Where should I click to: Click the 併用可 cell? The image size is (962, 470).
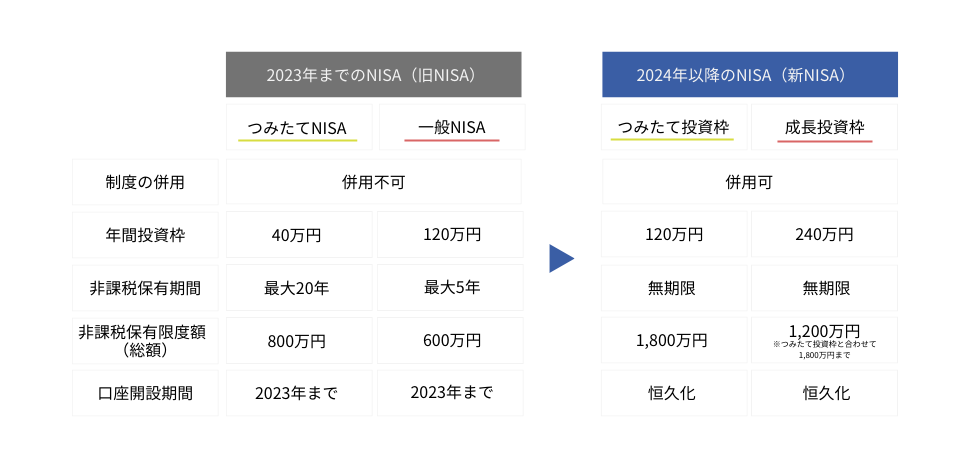pos(750,182)
